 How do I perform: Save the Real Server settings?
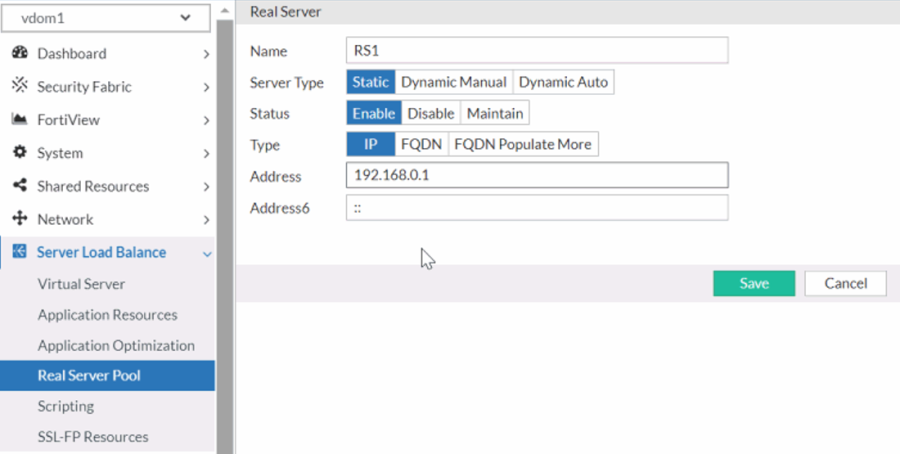(x=753, y=283)
